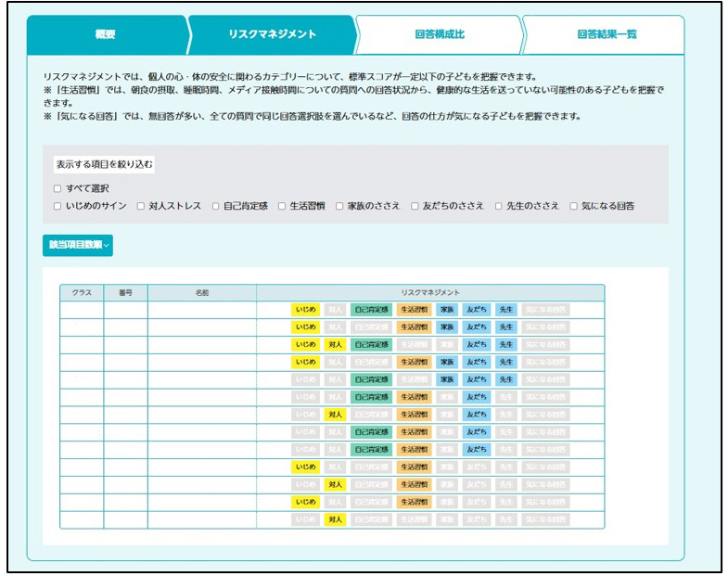Toggle the 自己肯定感 filter checkbox

(x=215, y=206)
